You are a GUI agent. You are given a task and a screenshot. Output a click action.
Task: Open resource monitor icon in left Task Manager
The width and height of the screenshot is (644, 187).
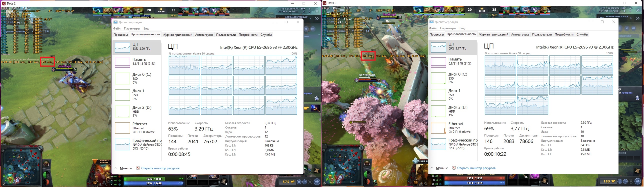point(138,168)
